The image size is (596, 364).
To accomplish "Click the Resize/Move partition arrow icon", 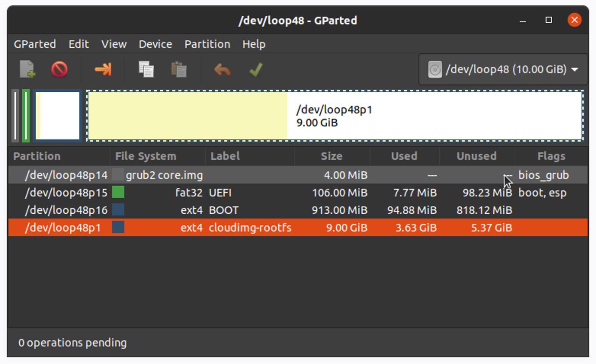I will [103, 69].
